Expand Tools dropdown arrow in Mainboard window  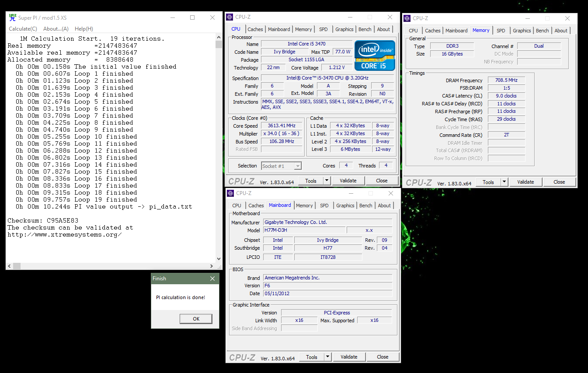tap(328, 357)
